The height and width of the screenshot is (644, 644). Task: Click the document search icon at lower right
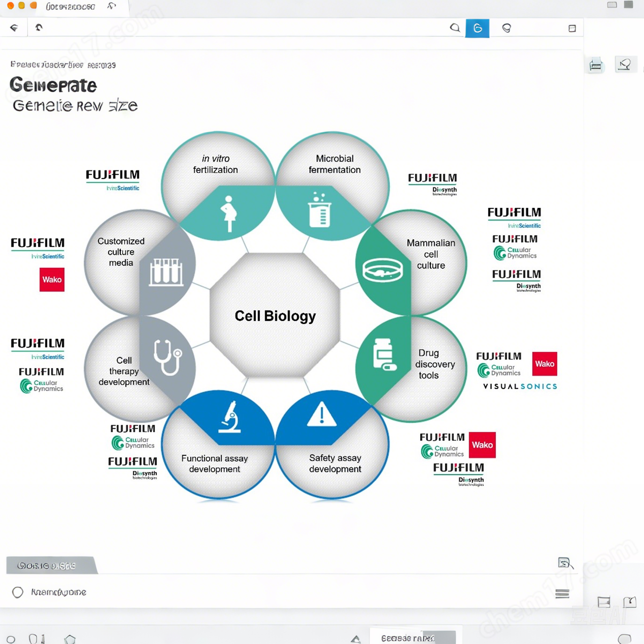[565, 563]
